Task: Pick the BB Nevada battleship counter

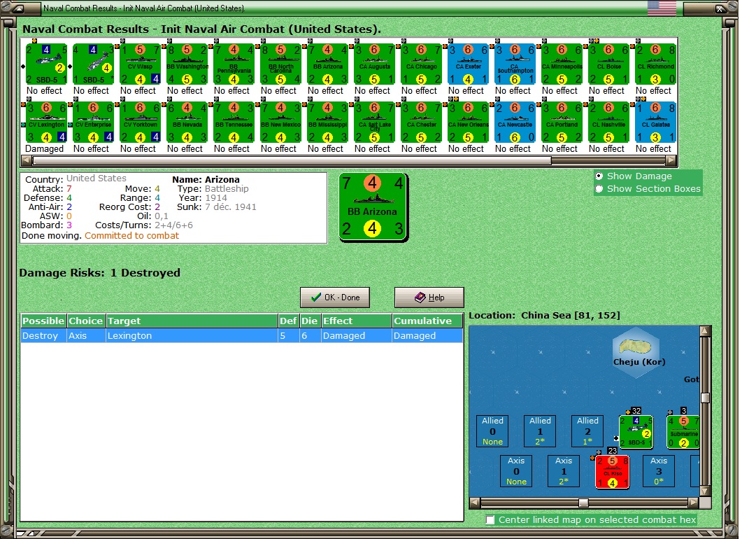Action: pyautogui.click(x=187, y=122)
